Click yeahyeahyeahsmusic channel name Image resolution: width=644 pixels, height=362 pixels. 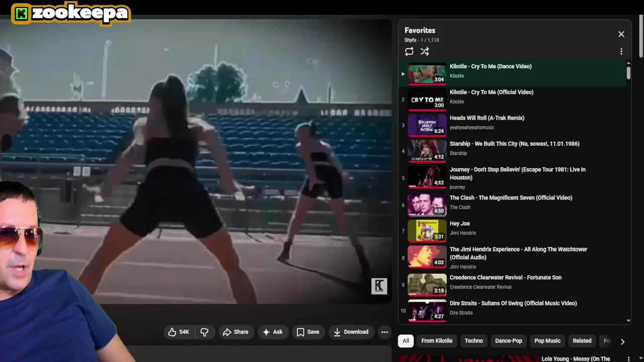pos(472,128)
